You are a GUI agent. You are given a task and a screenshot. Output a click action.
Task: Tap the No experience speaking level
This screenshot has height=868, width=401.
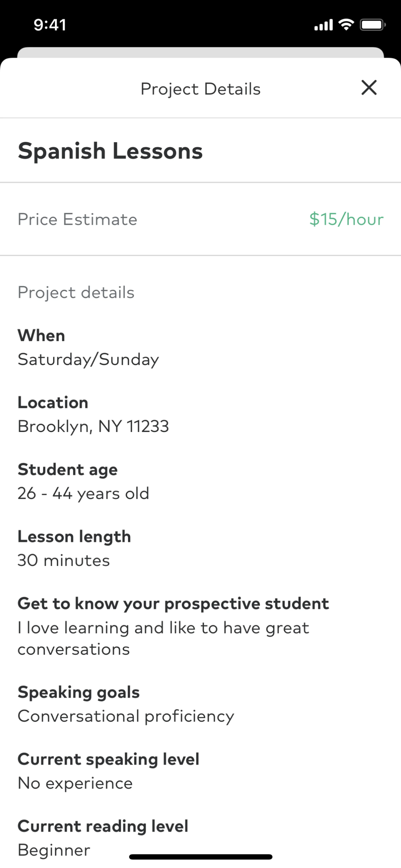[75, 783]
